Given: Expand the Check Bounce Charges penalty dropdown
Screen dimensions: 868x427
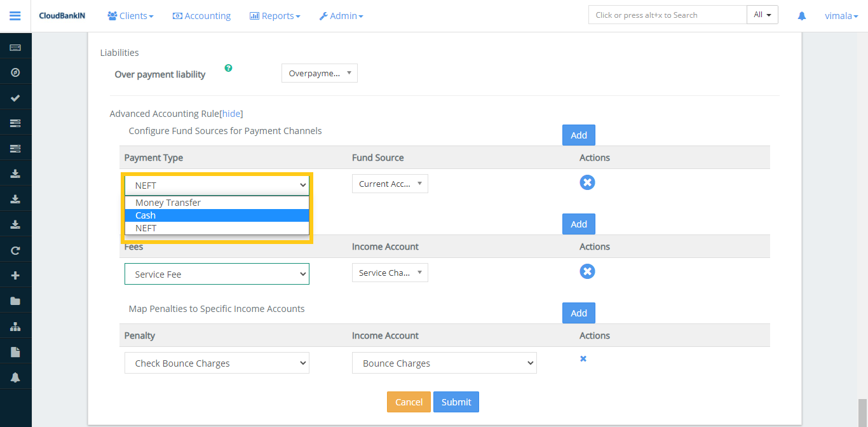Looking at the screenshot, I should click(x=217, y=362).
